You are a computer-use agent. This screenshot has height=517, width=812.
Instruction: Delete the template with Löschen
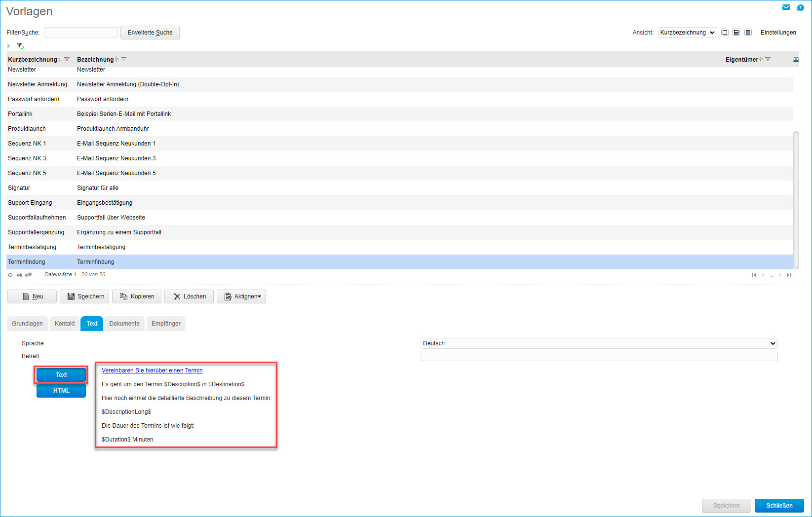pos(189,296)
